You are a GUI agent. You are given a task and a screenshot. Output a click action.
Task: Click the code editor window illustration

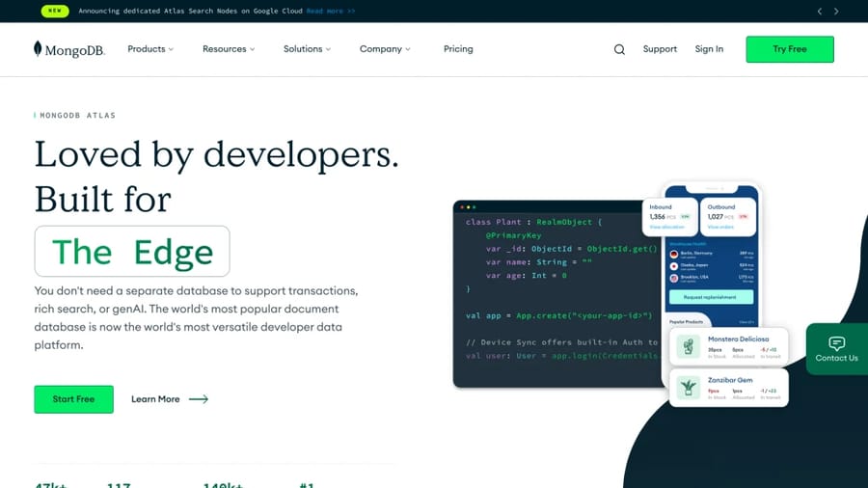(557, 294)
